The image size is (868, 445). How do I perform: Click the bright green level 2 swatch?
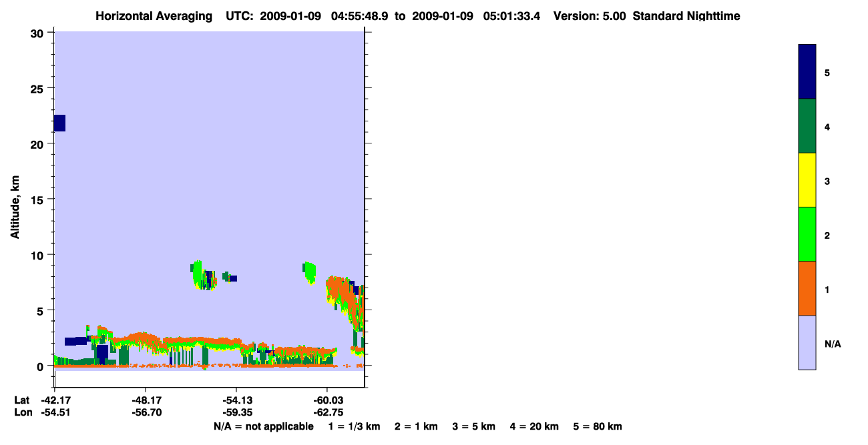(807, 234)
